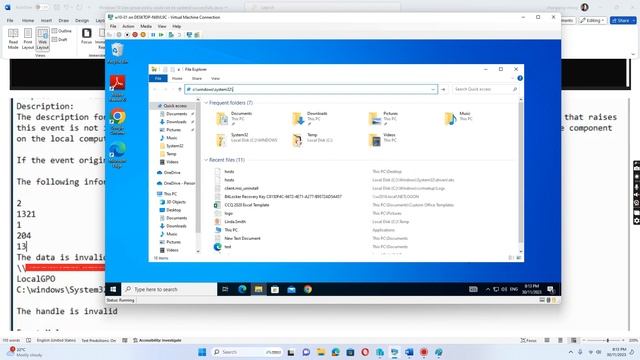Click the Pause icon in VM Connection toolbar
The width and height of the screenshot is (640, 360).
click(153, 35)
